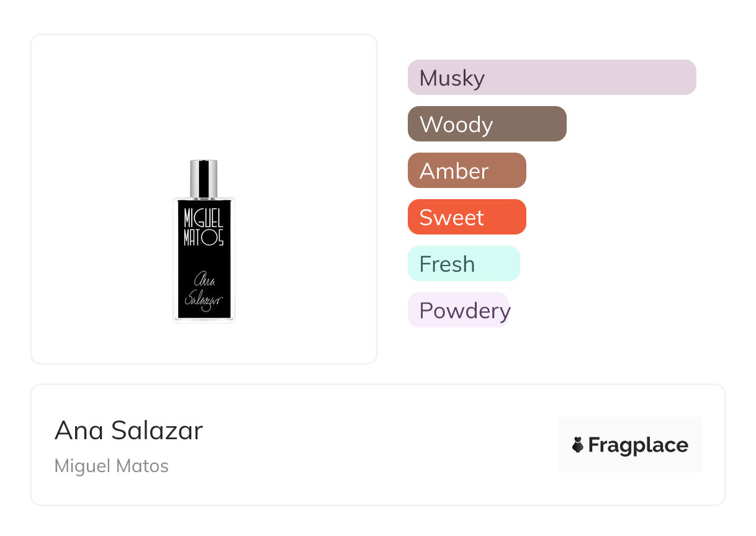Image resolution: width=756 pixels, height=536 pixels.
Task: Open the Miguel Matos brand link
Action: (111, 466)
